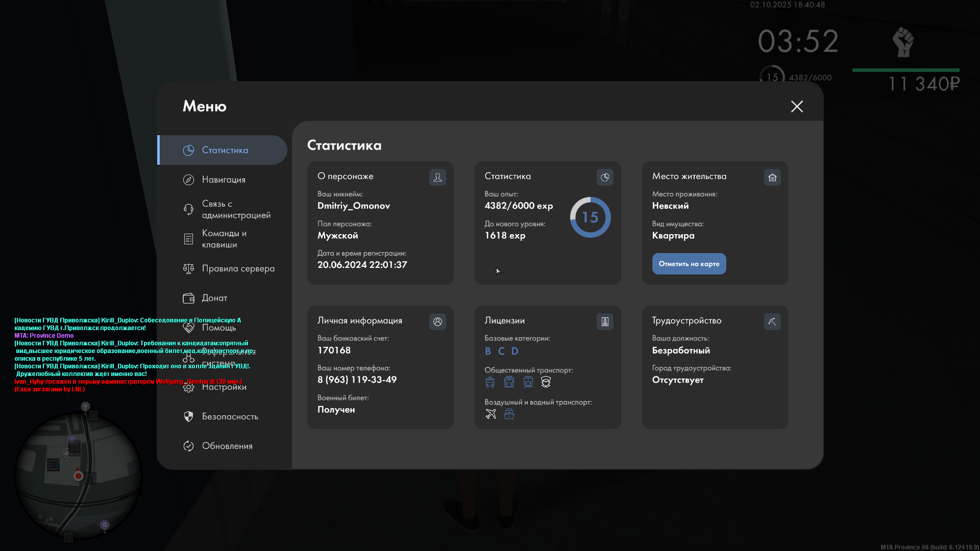Viewport: 980px width, 551px height.
Task: Click the bus icon under Общественный транспорт
Action: point(490,382)
